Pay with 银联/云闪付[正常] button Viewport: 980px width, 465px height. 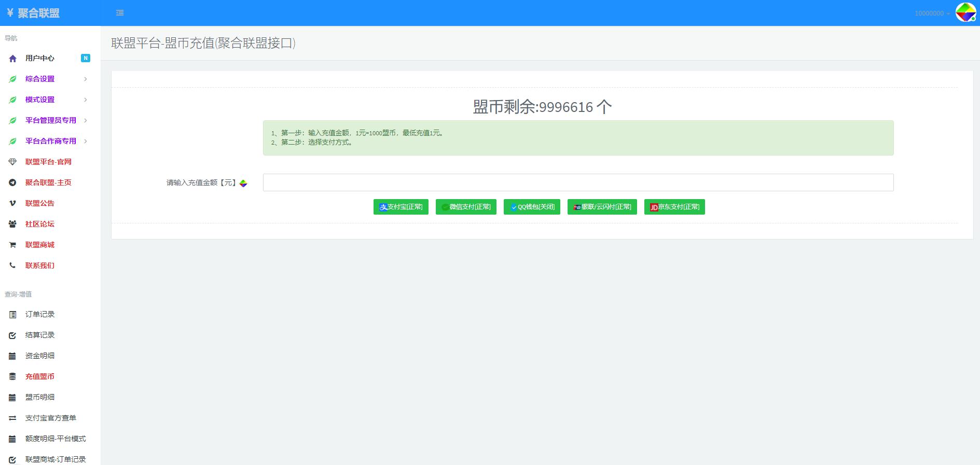click(602, 207)
